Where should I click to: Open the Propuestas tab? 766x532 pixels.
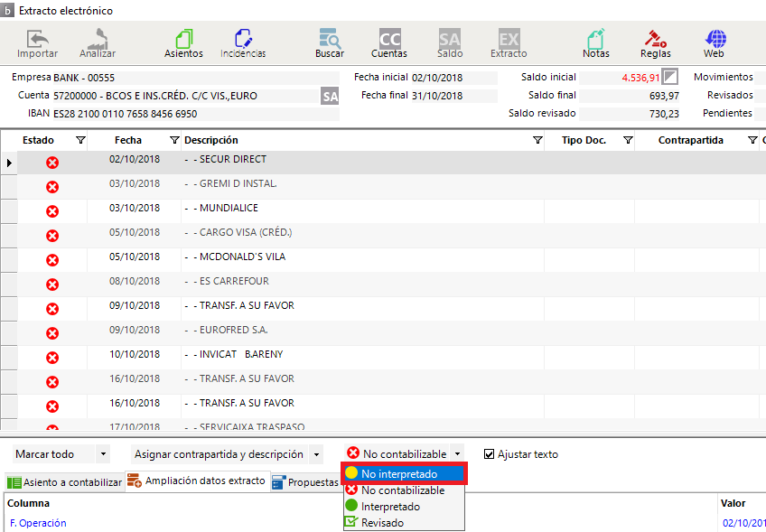click(x=306, y=482)
